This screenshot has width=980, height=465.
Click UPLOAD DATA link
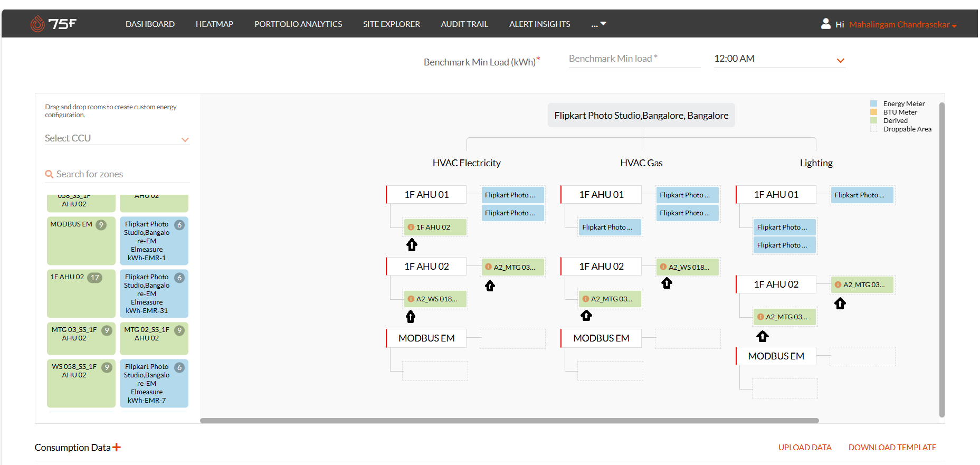pos(805,447)
